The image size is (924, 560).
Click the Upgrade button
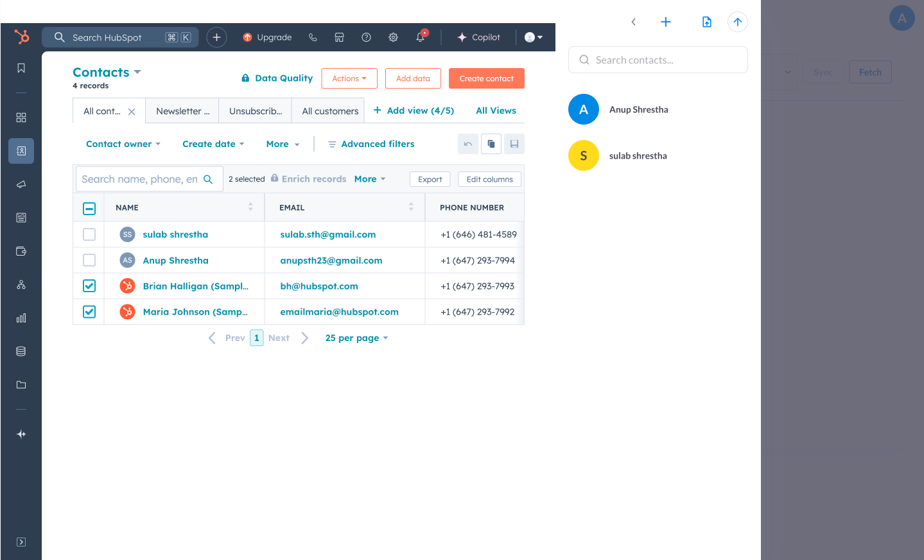click(x=267, y=37)
